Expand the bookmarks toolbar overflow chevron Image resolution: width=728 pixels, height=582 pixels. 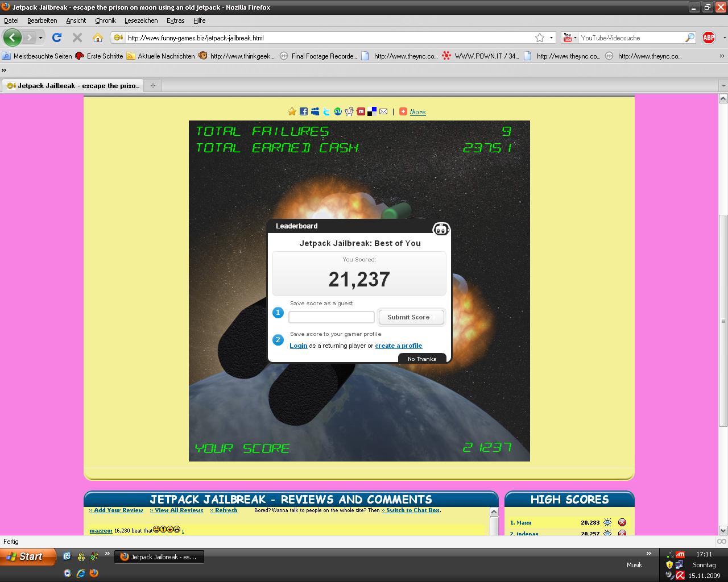pyautogui.click(x=722, y=56)
